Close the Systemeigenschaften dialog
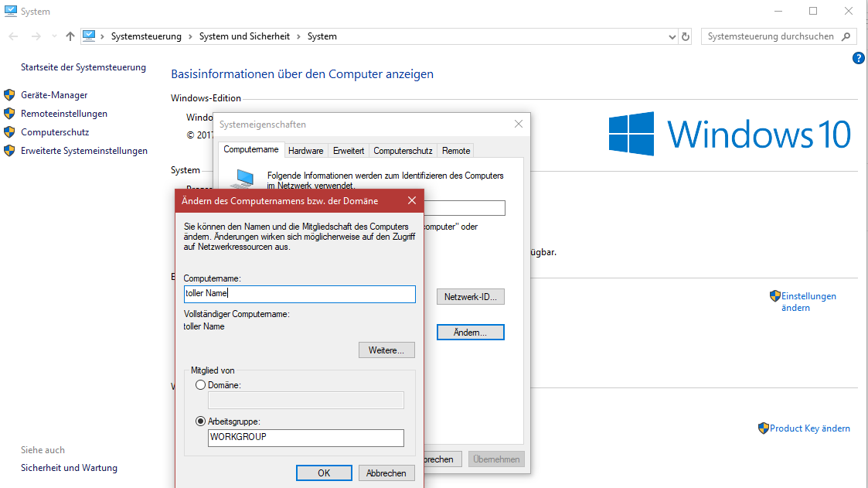 (519, 124)
